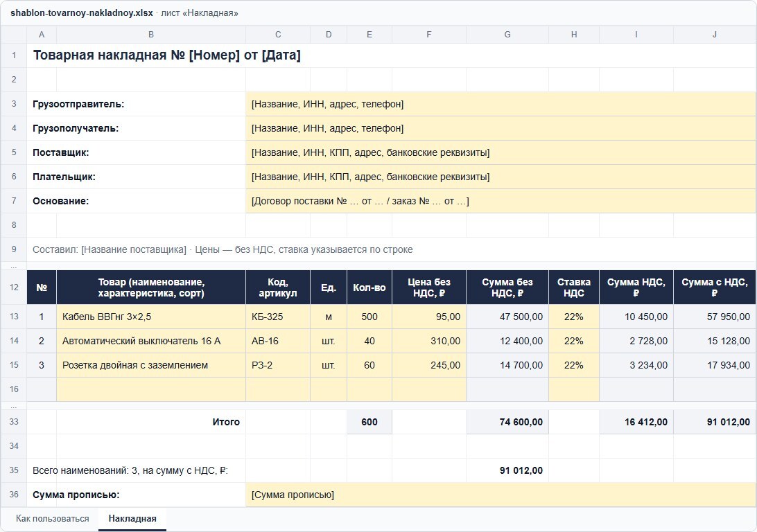Screen dimensions: 757x532
Task: Click the quantity «500» cell
Action: click(x=369, y=317)
